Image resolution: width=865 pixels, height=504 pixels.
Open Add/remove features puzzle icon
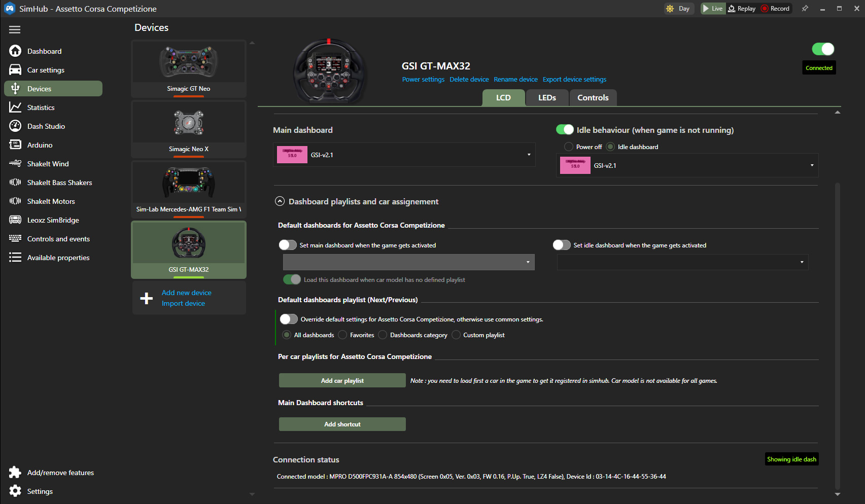click(15, 473)
